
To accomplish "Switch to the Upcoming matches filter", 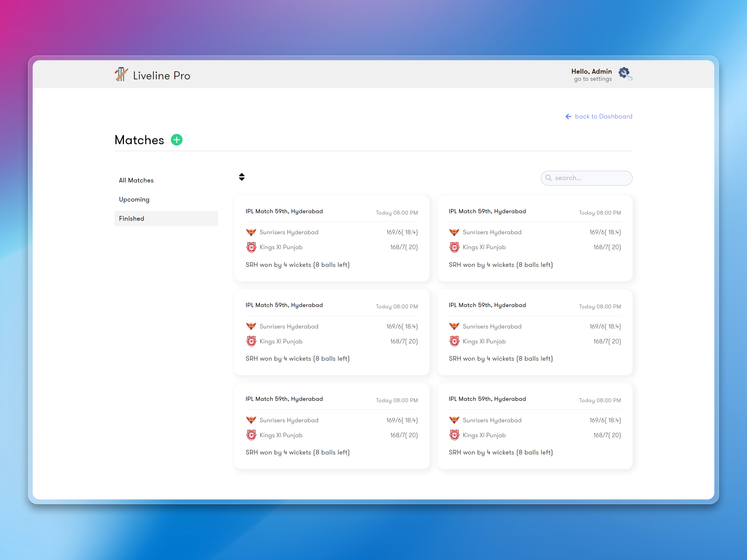I will [x=166, y=199].
